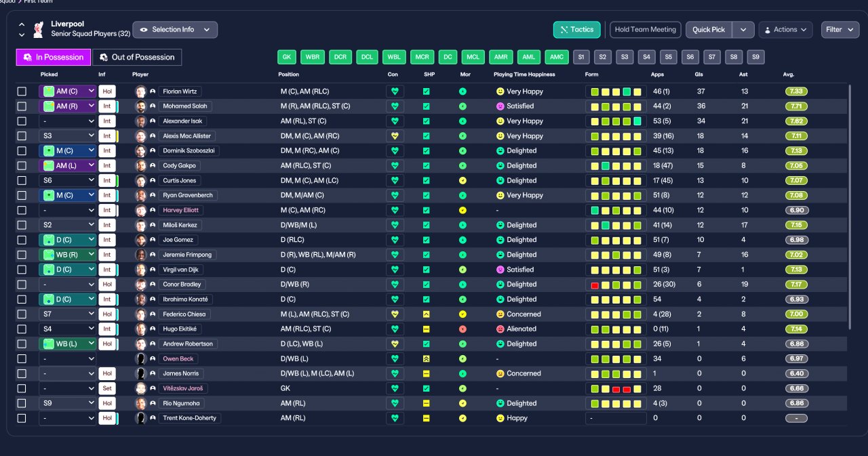868x456 pixels.
Task: Open Rio Ngumoha's S9 picked dropdown
Action: coord(68,403)
